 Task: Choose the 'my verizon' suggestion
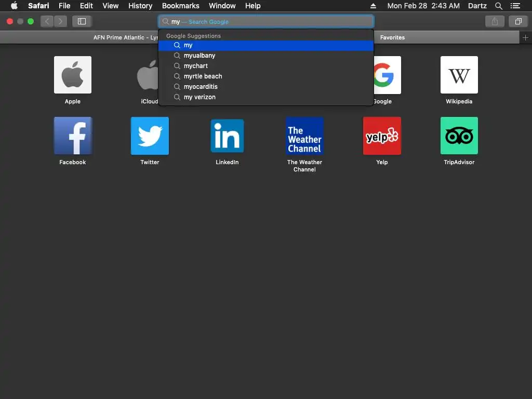point(266,97)
